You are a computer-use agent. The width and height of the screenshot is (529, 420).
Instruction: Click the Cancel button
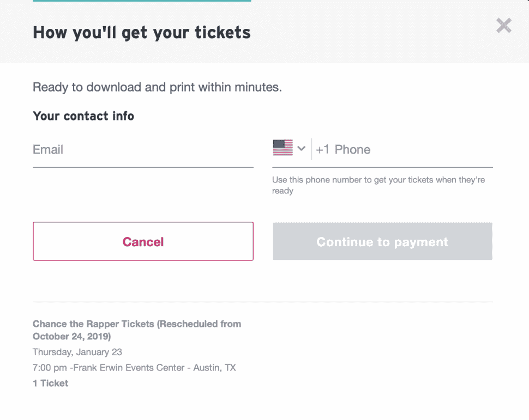[143, 241]
